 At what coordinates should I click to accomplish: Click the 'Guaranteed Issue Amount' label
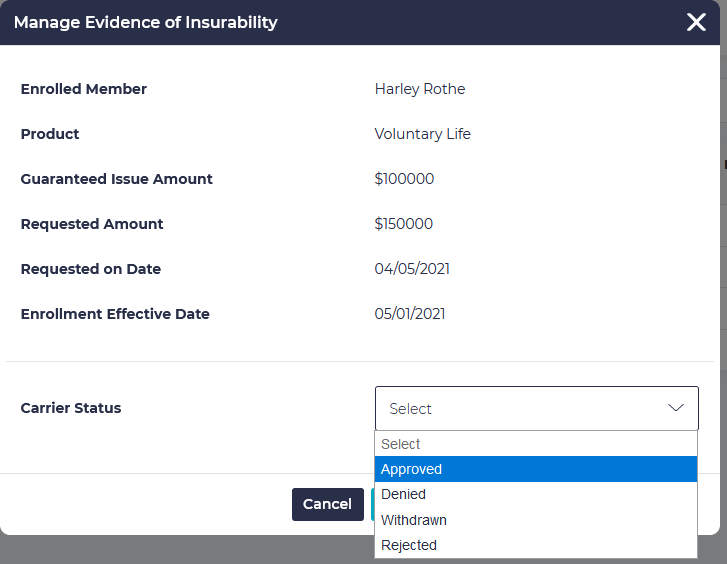click(x=117, y=179)
